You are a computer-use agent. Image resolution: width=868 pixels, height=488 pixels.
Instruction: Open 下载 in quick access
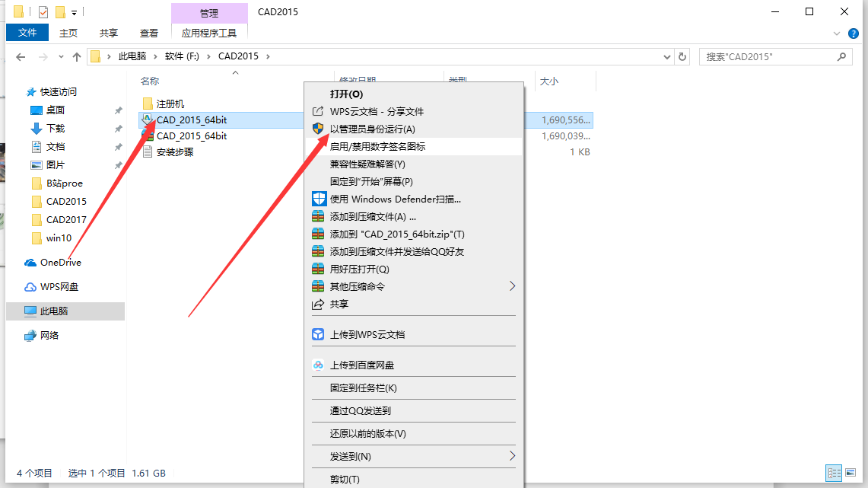(56, 129)
